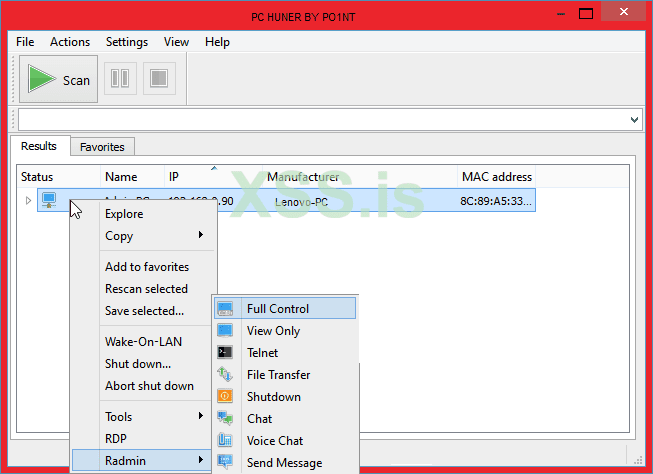This screenshot has width=653, height=474.
Task: Close the PC HUNER window
Action: (623, 12)
